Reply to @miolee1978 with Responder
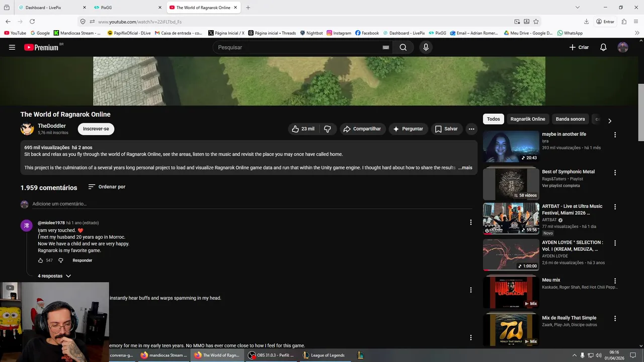The height and width of the screenshot is (362, 644). tap(83, 260)
